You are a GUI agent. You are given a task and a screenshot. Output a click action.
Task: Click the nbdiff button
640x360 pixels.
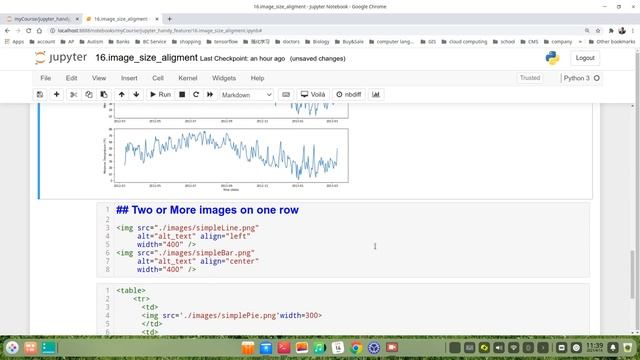[349, 95]
